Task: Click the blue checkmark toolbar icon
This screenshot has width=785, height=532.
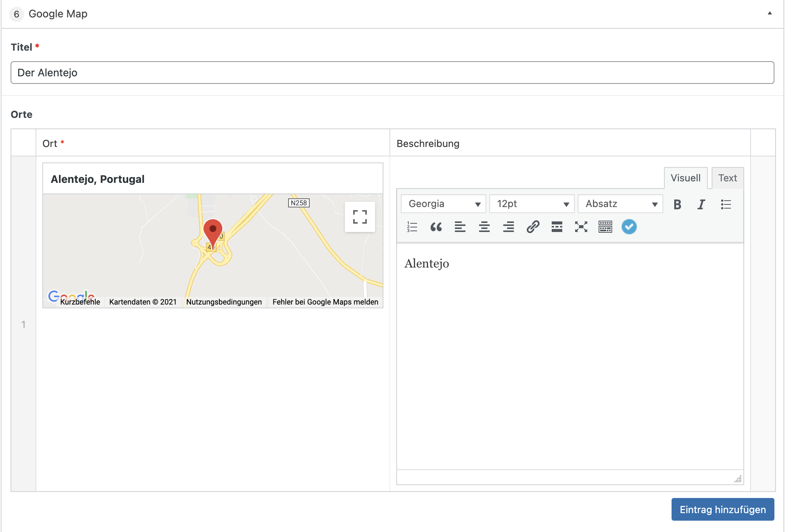Action: (x=629, y=227)
